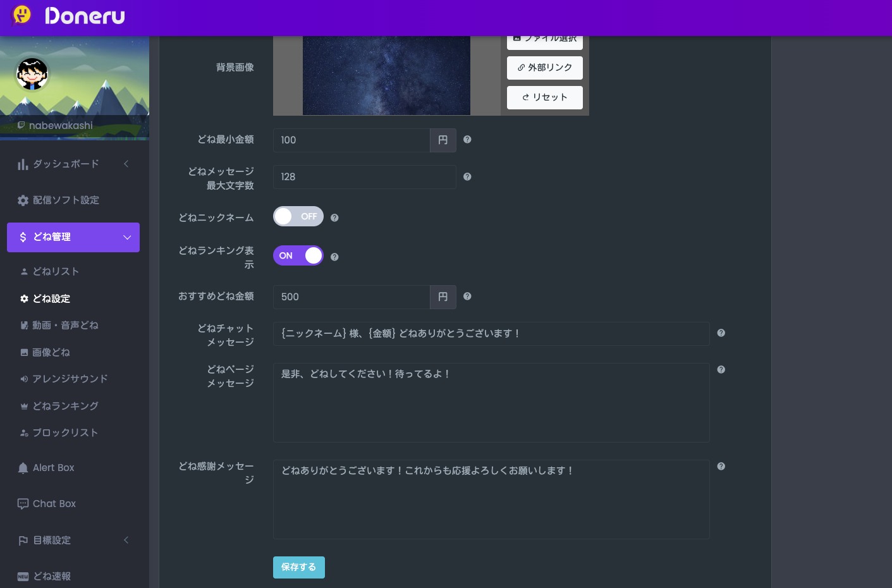Click the Doneru smiley logo icon

click(22, 15)
